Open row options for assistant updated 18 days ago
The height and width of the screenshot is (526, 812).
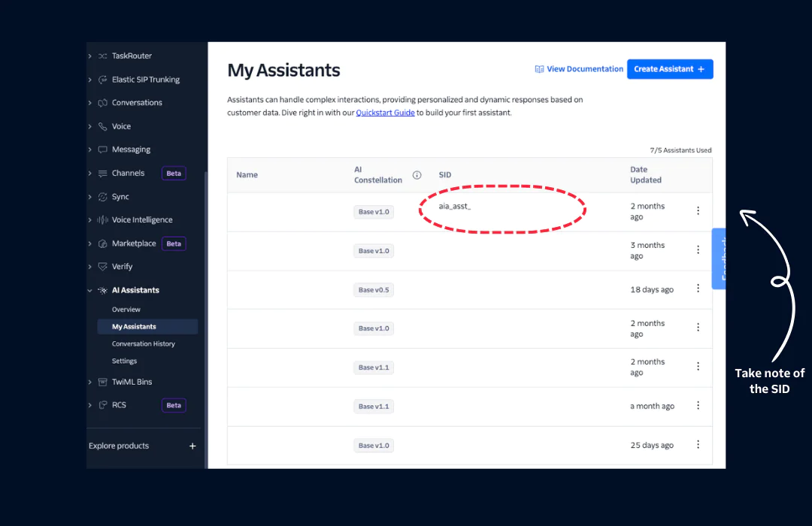[x=698, y=289]
